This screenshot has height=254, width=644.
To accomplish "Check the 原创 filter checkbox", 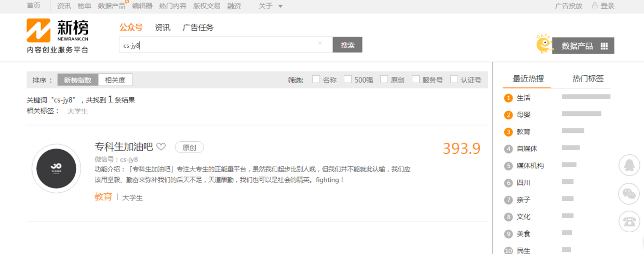I will [x=384, y=79].
